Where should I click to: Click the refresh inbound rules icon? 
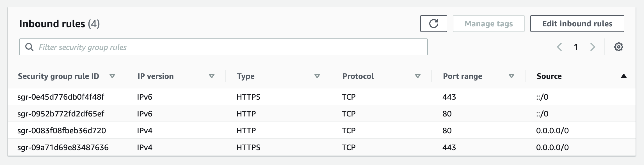433,24
